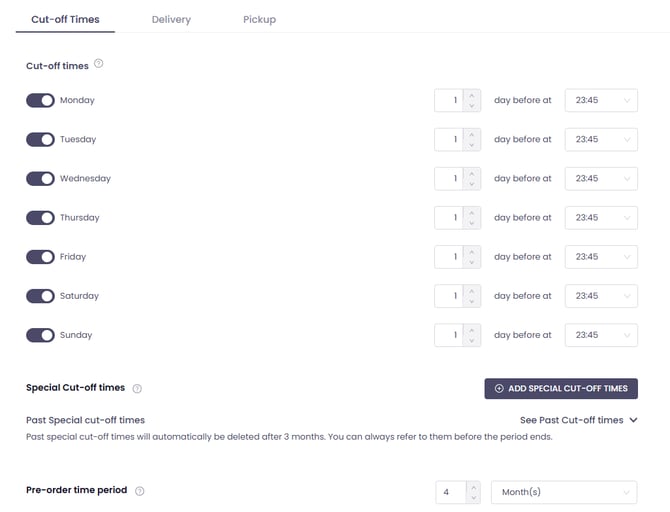Toggle Saturday cut-off off
This screenshot has height=512, width=670.
[x=40, y=296]
